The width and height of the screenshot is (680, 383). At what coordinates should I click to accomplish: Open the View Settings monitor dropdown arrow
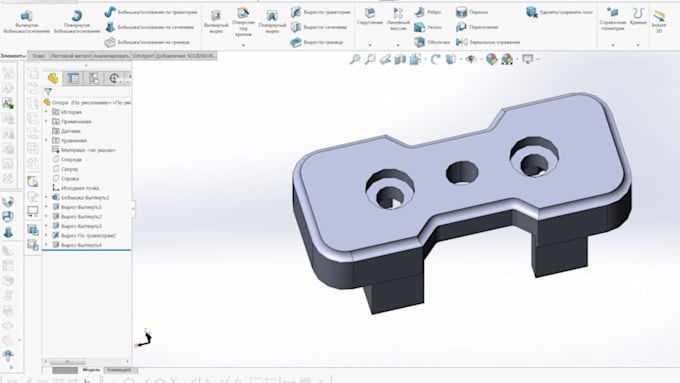538,59
